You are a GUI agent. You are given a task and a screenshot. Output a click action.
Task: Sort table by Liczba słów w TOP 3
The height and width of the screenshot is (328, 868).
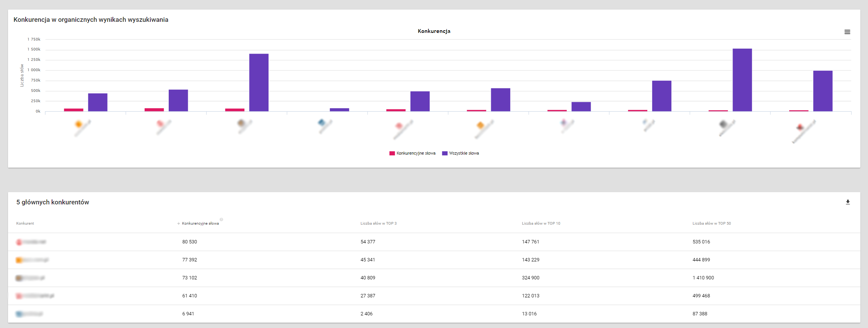click(x=378, y=224)
